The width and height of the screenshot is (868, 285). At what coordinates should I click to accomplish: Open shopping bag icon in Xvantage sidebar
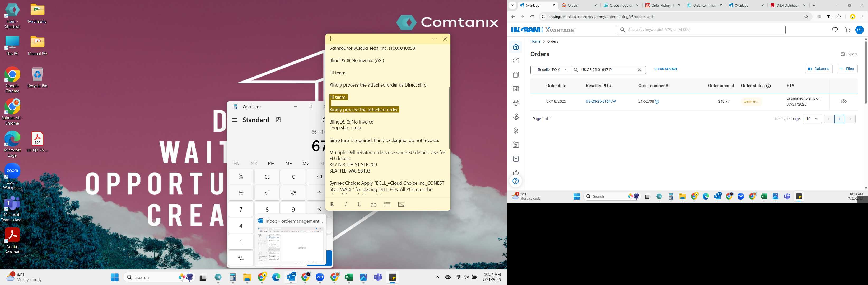click(x=516, y=159)
